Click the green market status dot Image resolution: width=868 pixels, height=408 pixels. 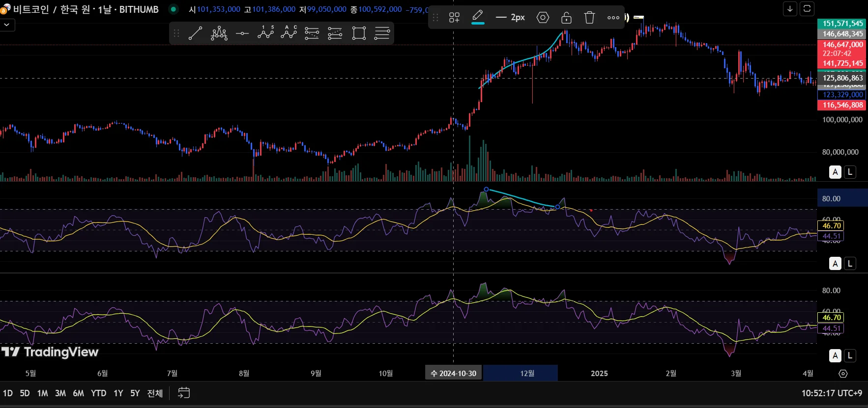click(173, 9)
